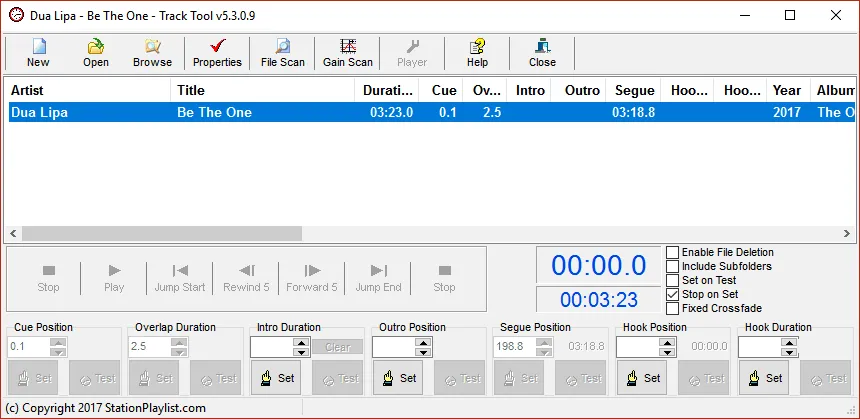The width and height of the screenshot is (860, 419).
Task: Click the 00:00.0 position display
Action: (599, 265)
